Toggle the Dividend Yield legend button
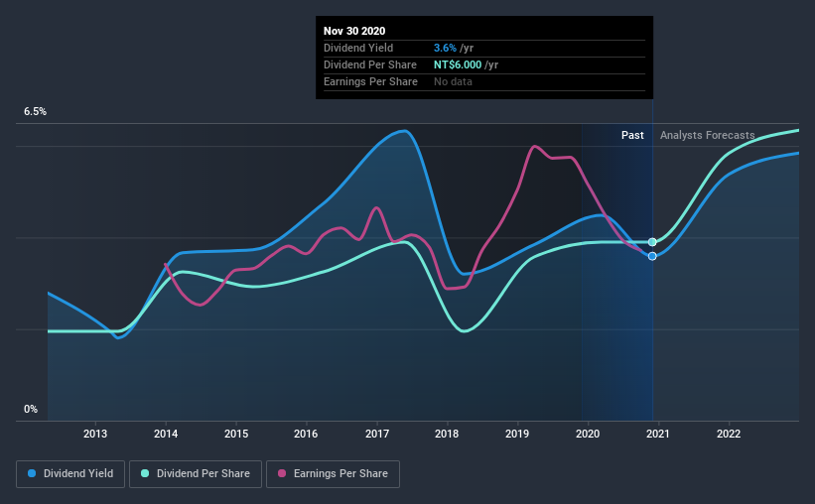 click(x=70, y=474)
